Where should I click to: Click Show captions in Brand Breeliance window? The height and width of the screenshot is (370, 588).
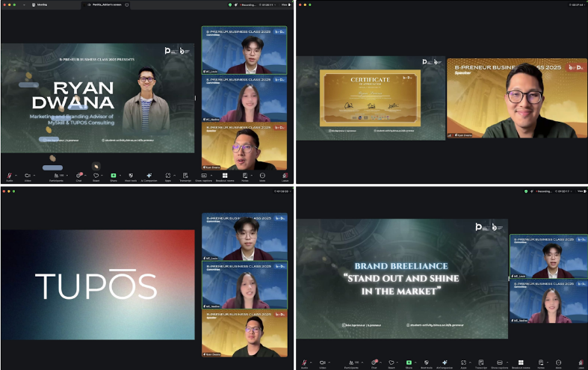(500, 362)
